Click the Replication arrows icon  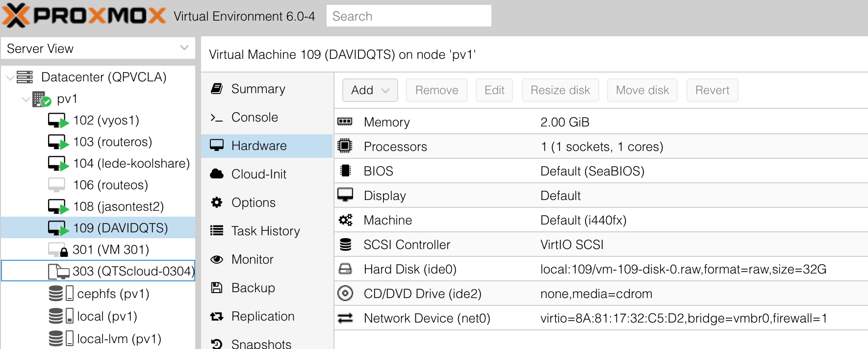(217, 317)
